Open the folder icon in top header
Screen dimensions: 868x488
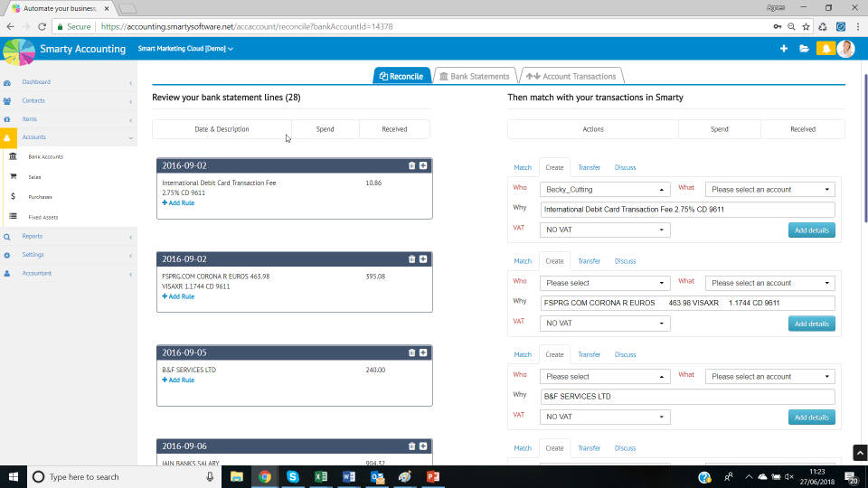(x=804, y=49)
